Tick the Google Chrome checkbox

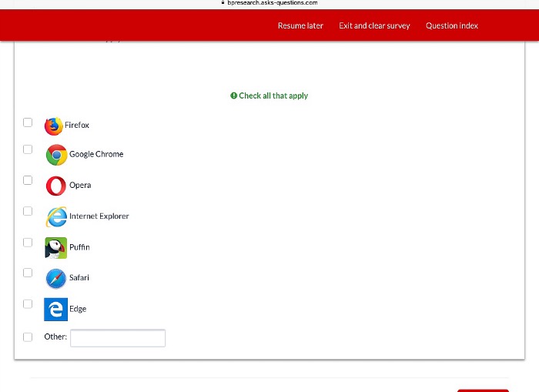(28, 149)
